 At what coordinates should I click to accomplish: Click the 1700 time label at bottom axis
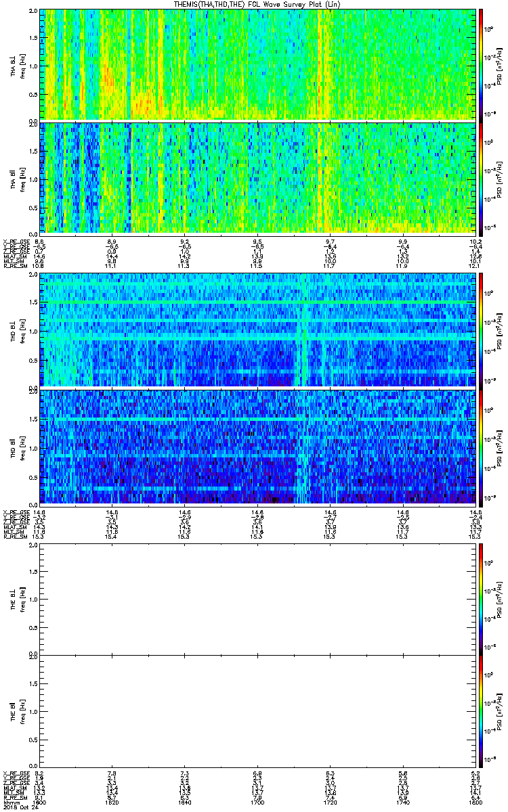[x=257, y=802]
